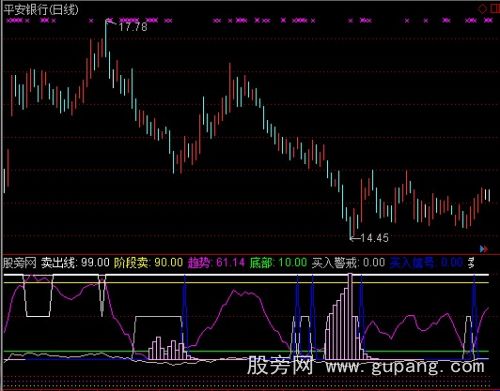The image size is (500, 391).
Task: Select the 阶段卖 90.00 legend entry
Action: point(148,263)
